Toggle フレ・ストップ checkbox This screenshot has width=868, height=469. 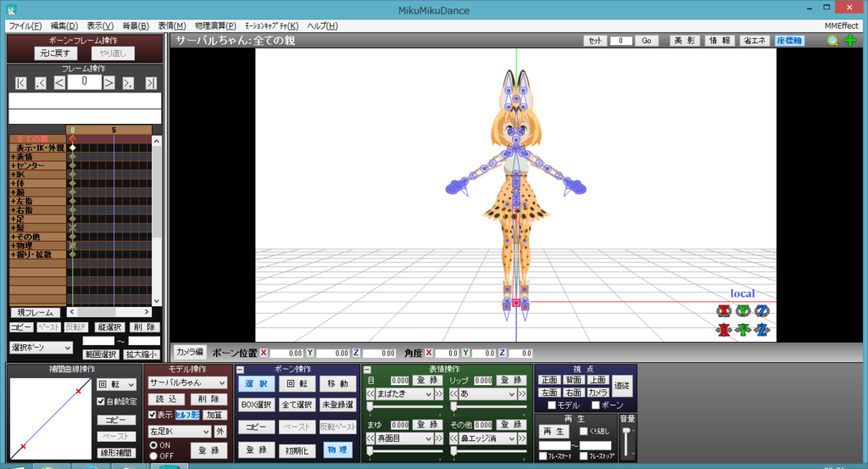point(583,455)
